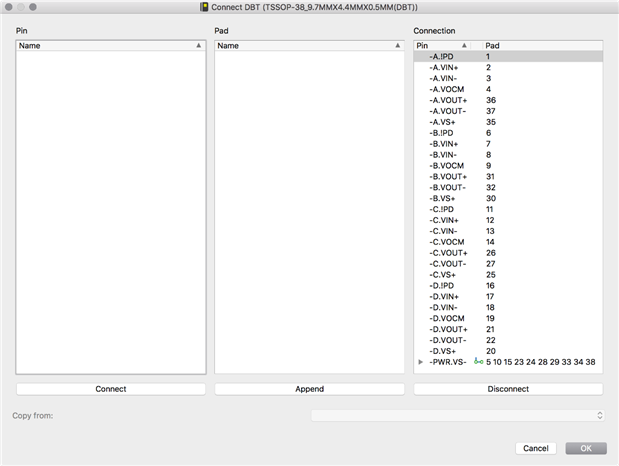619x466 pixels.
Task: Select the -A.VIN+ connection row
Action: point(508,68)
